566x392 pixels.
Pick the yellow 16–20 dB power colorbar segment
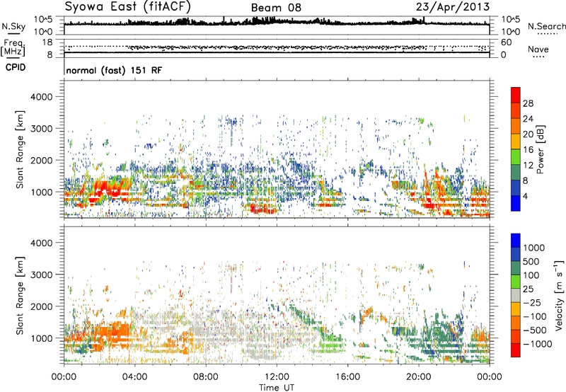click(516, 142)
